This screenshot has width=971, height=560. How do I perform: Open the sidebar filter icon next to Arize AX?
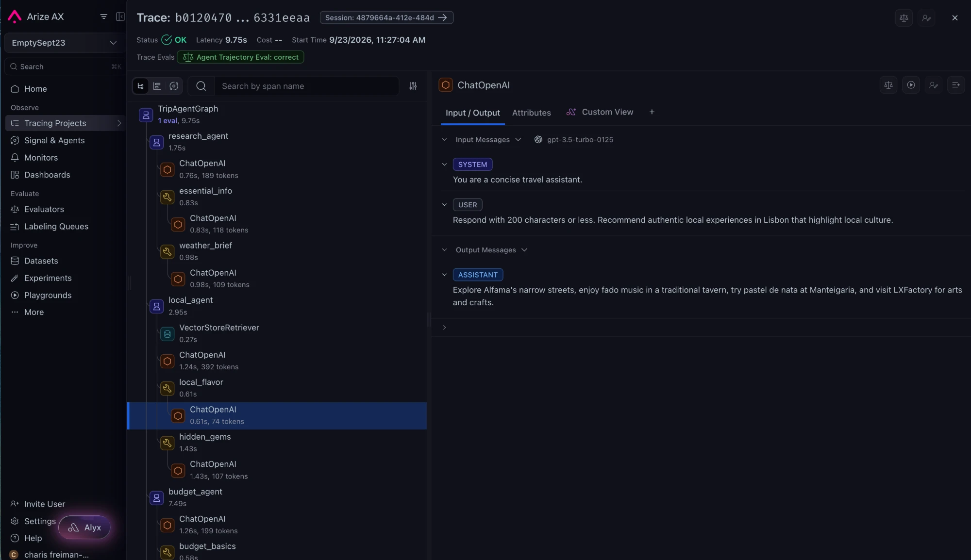pos(103,16)
